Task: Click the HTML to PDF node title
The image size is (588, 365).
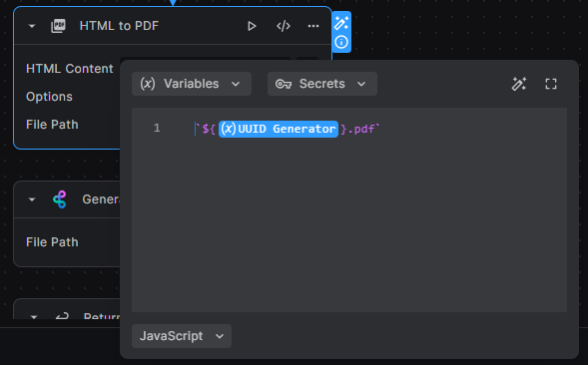Action: [119, 26]
